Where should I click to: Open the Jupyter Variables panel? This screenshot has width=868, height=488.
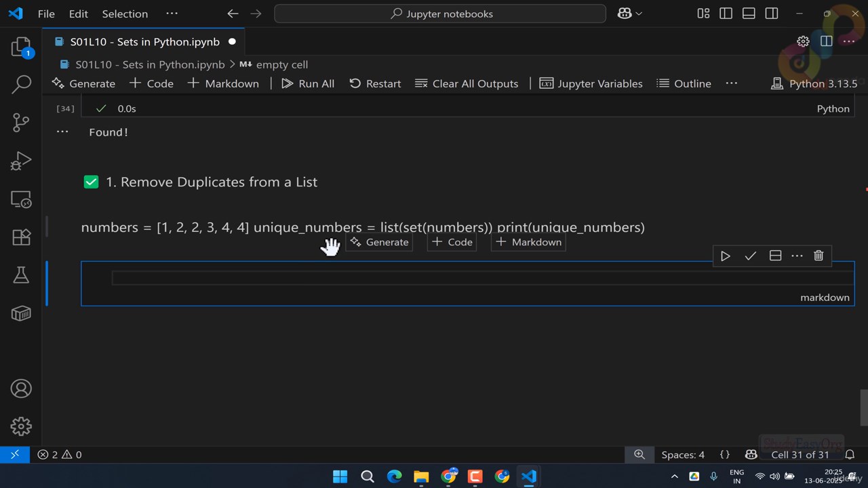[591, 83]
